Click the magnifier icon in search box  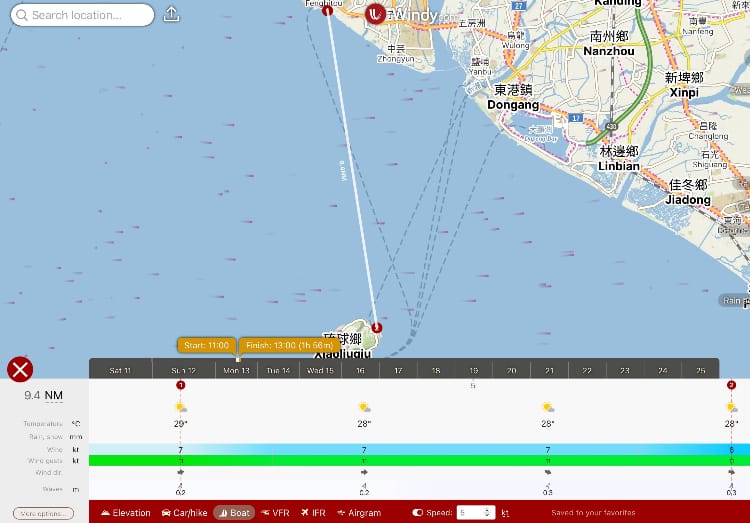pyautogui.click(x=21, y=15)
